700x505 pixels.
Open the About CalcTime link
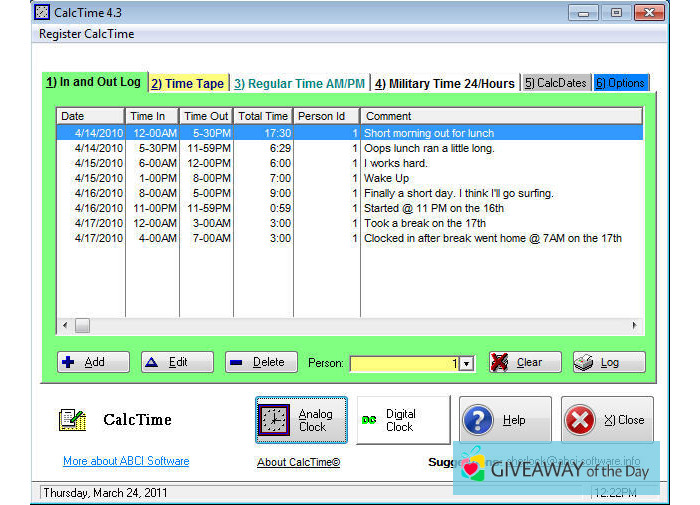[298, 462]
